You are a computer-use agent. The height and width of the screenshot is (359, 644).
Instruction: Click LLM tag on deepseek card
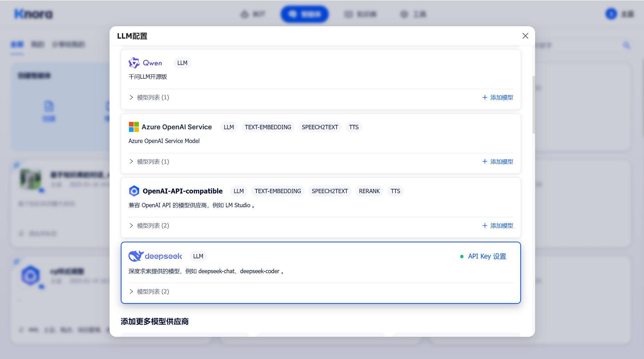(198, 256)
